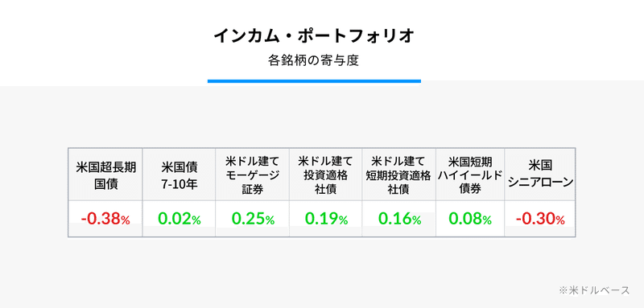Click the blue underline bar below the title
The width and height of the screenshot is (644, 308).
(x=314, y=81)
